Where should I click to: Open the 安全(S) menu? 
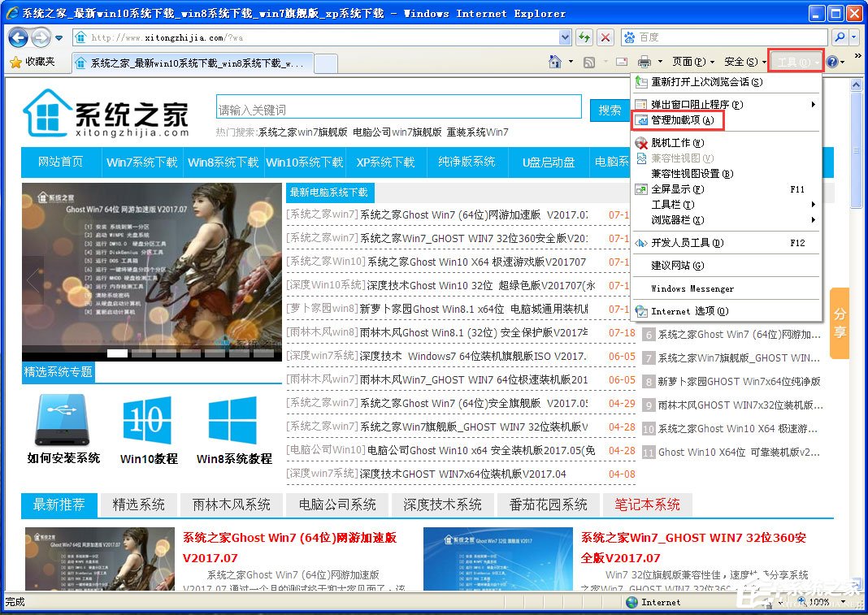click(x=740, y=61)
